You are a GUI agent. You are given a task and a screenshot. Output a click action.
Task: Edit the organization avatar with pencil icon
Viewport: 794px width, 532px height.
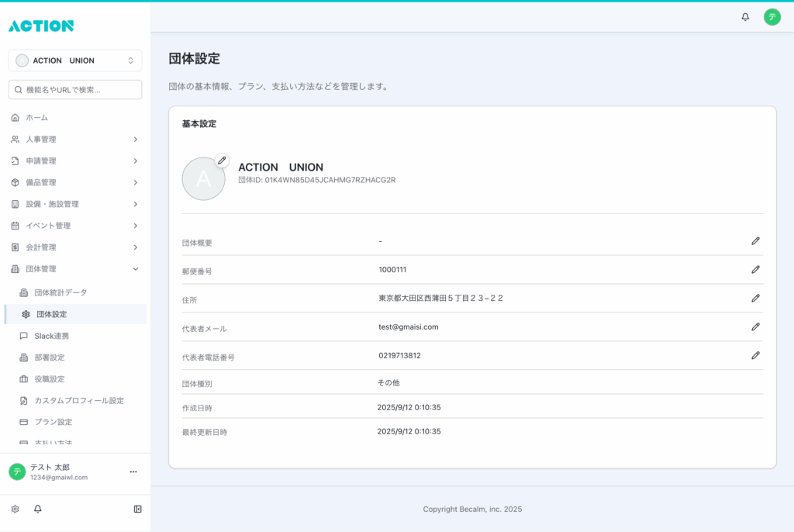coord(222,161)
